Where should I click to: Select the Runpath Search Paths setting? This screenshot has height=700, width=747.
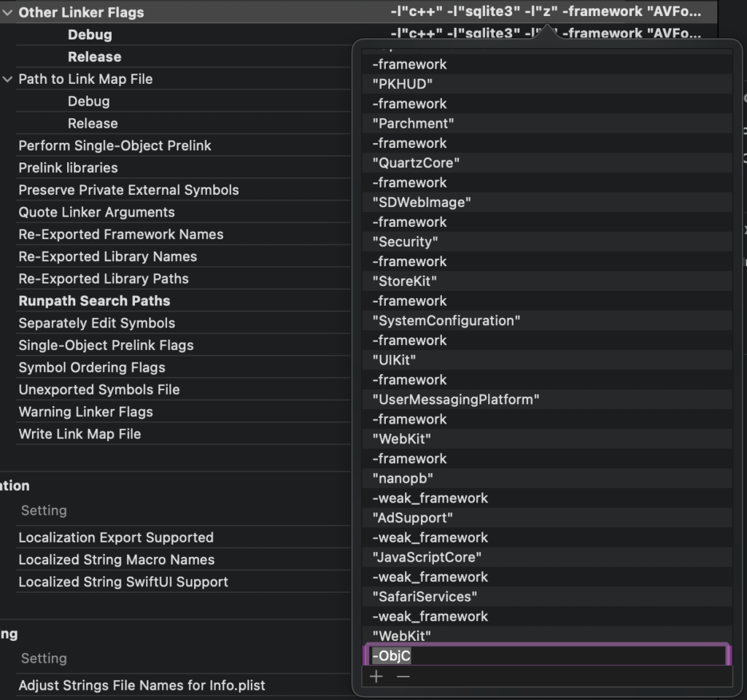point(94,301)
